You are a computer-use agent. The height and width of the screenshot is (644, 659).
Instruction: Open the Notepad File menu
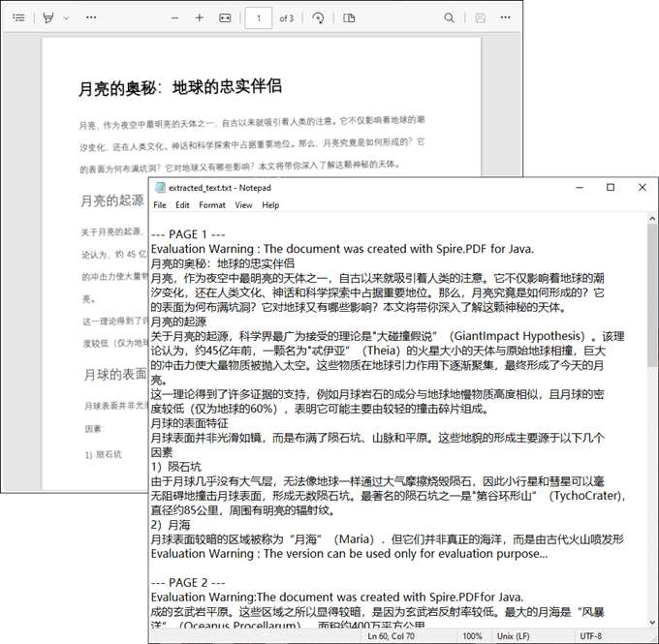pyautogui.click(x=160, y=205)
